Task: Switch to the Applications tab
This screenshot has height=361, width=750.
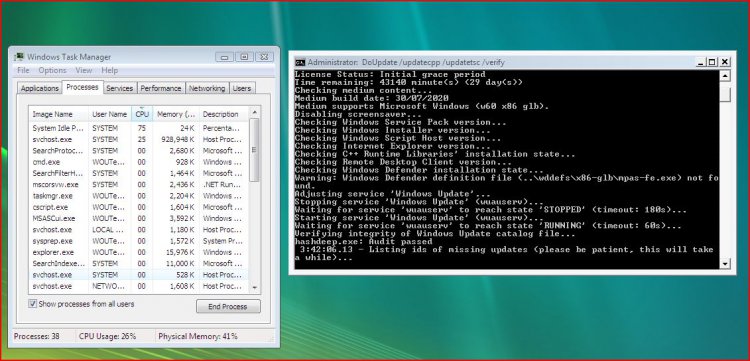Action: coord(40,88)
